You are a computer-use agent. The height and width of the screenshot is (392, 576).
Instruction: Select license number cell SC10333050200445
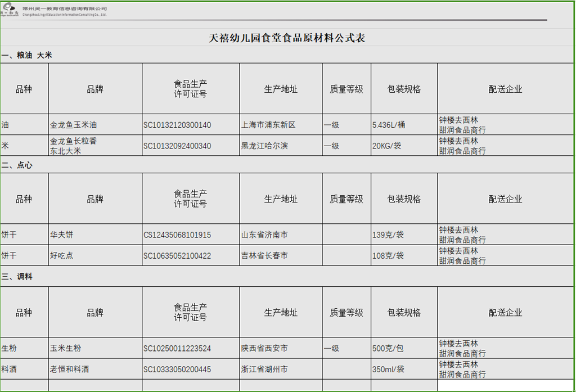190,369
